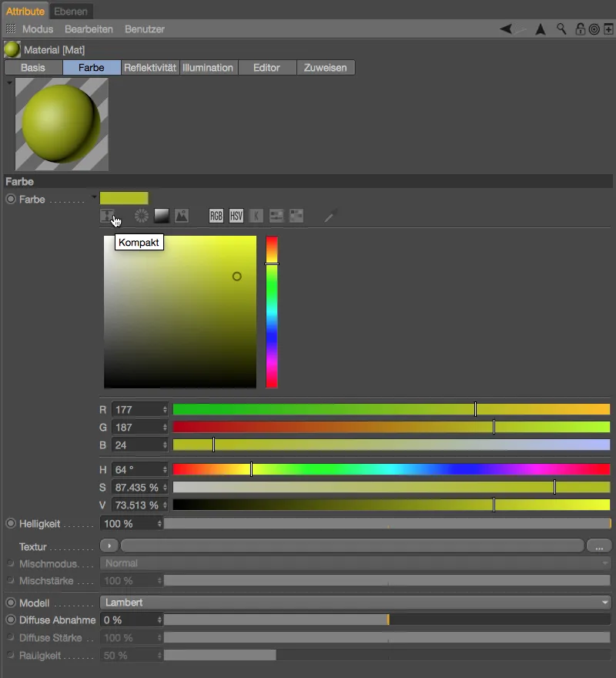Select the Farbe tab
616x678 pixels.
91,68
